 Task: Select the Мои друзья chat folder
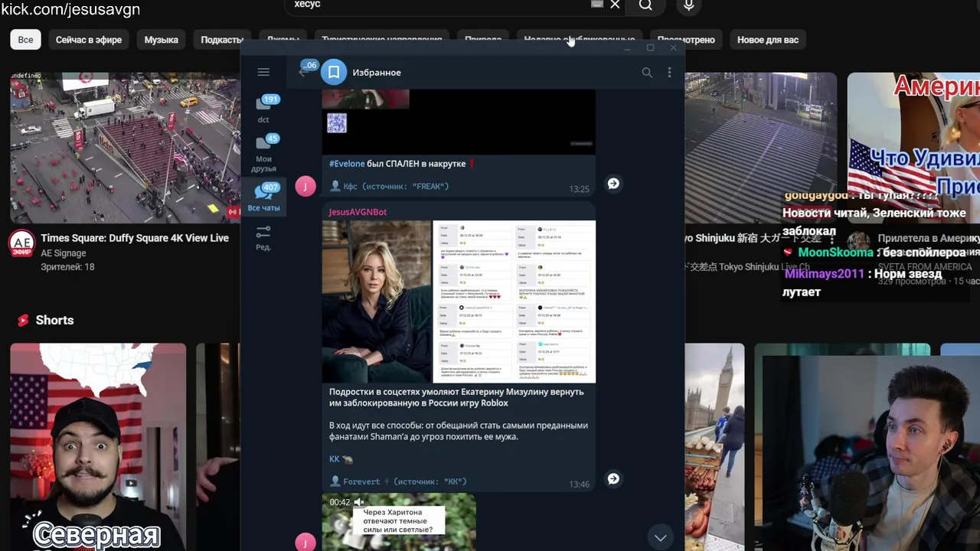(x=263, y=153)
